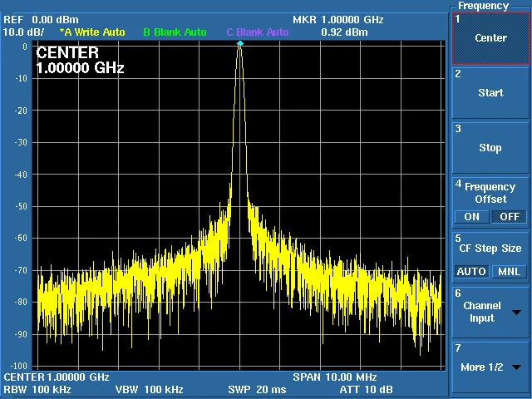Click the bottom 'CENTER 1.00000 GHz' readout
Image resolution: width=532 pixels, height=399 pixels.
(x=57, y=377)
